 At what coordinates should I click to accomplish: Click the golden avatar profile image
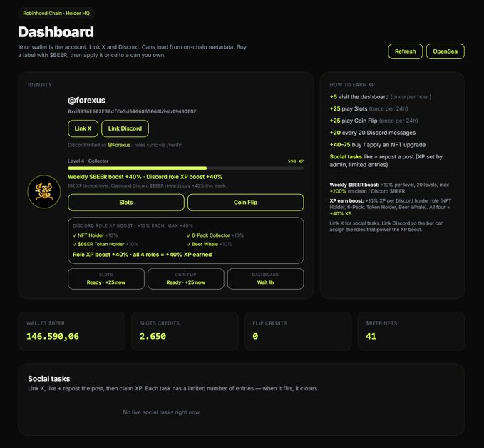44,192
